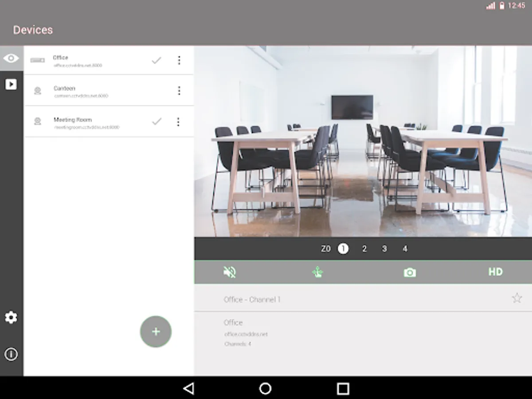The width and height of the screenshot is (532, 399).
Task: Click the Office - Channel 1 title
Action: point(252,300)
